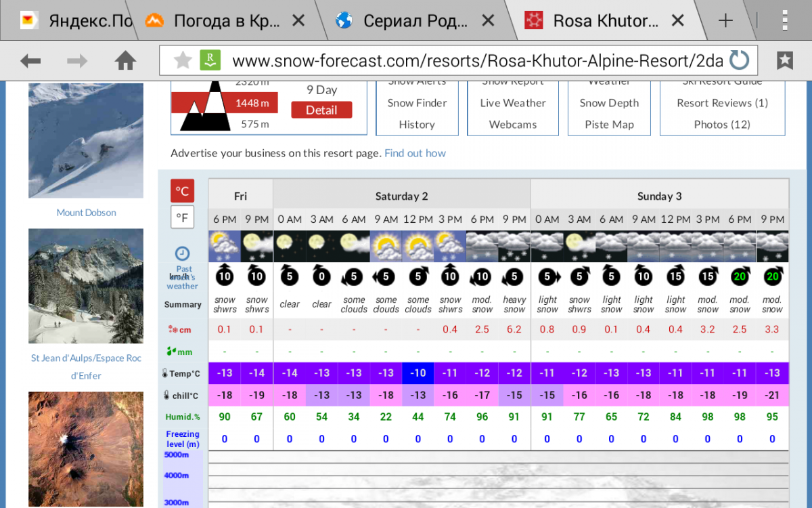This screenshot has height=508, width=812.
Task: Click the Saturday 9 AM some clouds icon
Action: pos(386,247)
